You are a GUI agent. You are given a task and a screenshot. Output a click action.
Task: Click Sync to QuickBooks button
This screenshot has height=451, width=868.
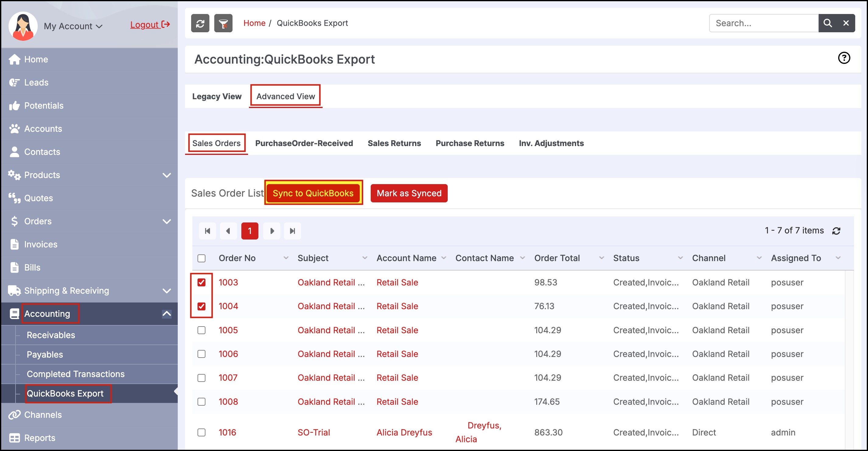tap(313, 193)
